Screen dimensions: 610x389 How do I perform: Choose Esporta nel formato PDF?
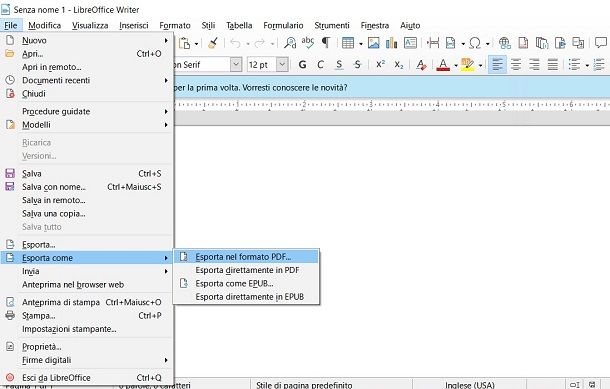[246, 257]
